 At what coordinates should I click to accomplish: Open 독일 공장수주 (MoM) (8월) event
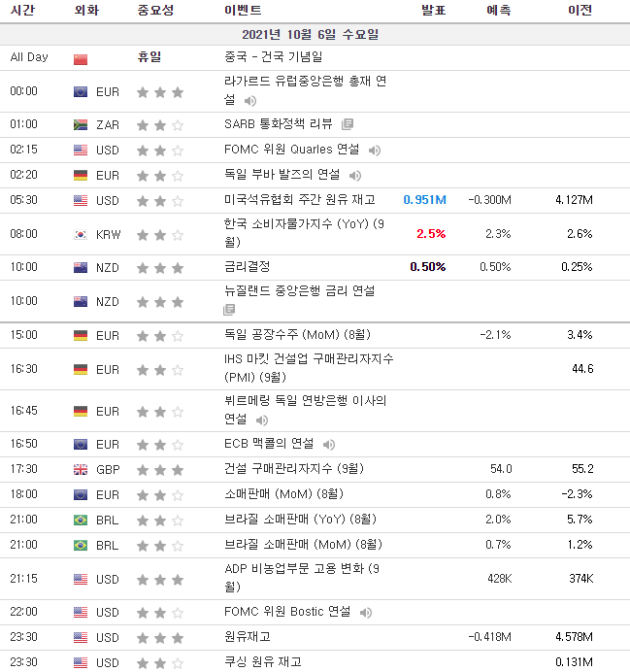tap(297, 334)
